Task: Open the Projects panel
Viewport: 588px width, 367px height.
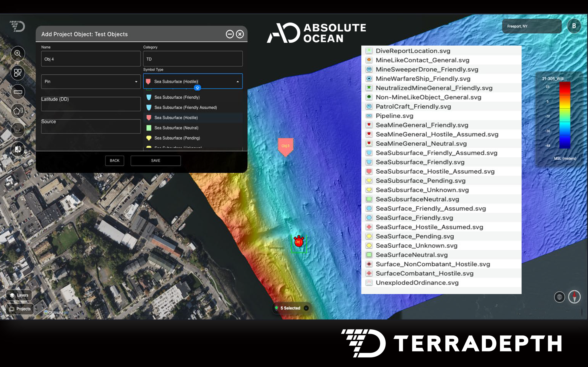Action: pos(20,309)
